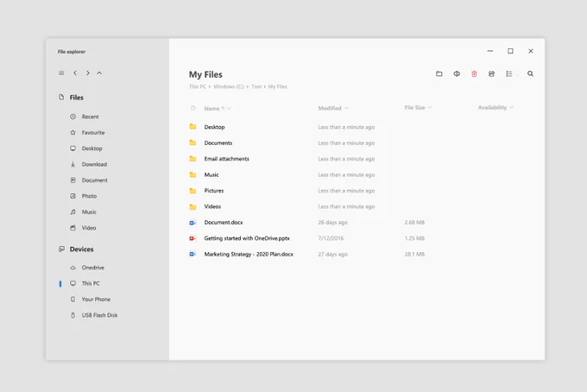
Task: Go up one folder level
Action: (x=99, y=73)
